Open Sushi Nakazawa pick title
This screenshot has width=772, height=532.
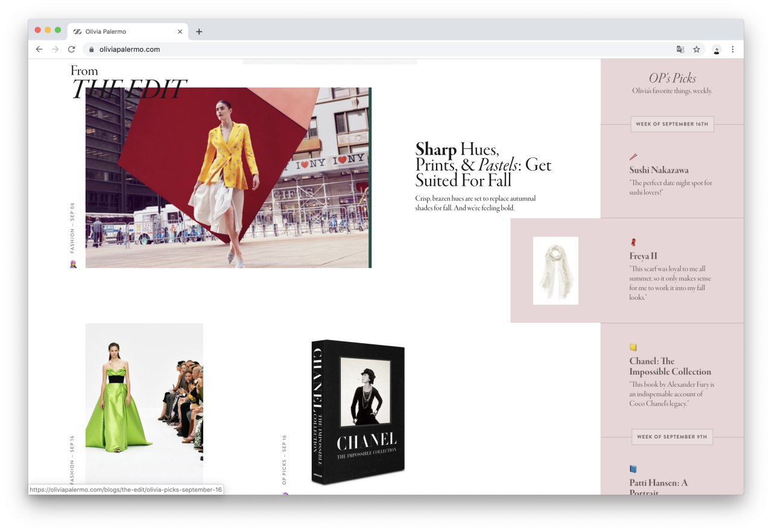659,170
